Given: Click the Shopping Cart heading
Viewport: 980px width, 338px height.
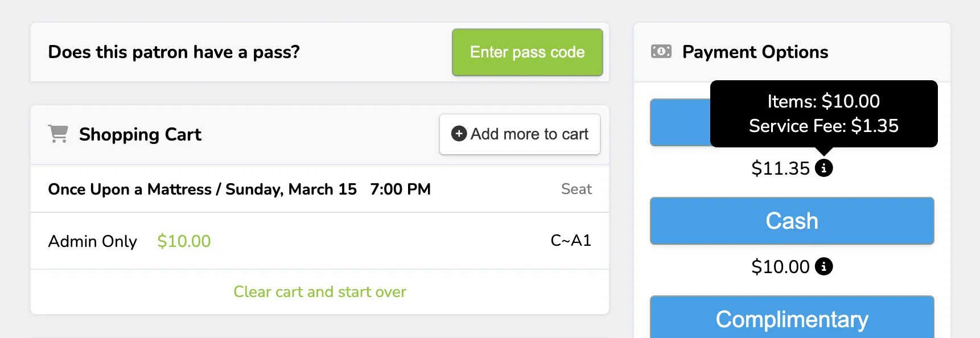Looking at the screenshot, I should pos(140,134).
